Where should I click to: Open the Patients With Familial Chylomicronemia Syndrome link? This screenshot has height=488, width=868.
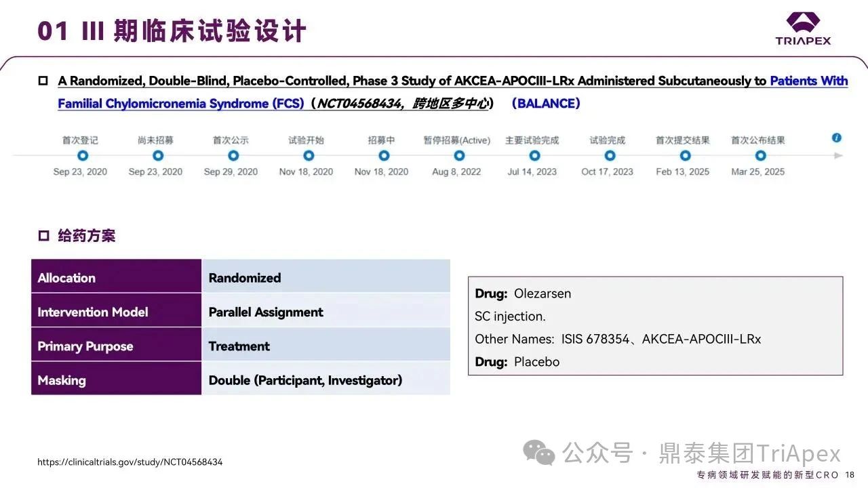click(x=452, y=92)
